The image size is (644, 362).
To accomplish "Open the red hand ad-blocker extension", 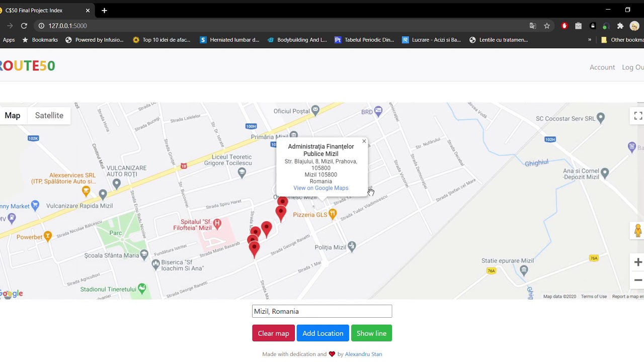I will pos(565,26).
